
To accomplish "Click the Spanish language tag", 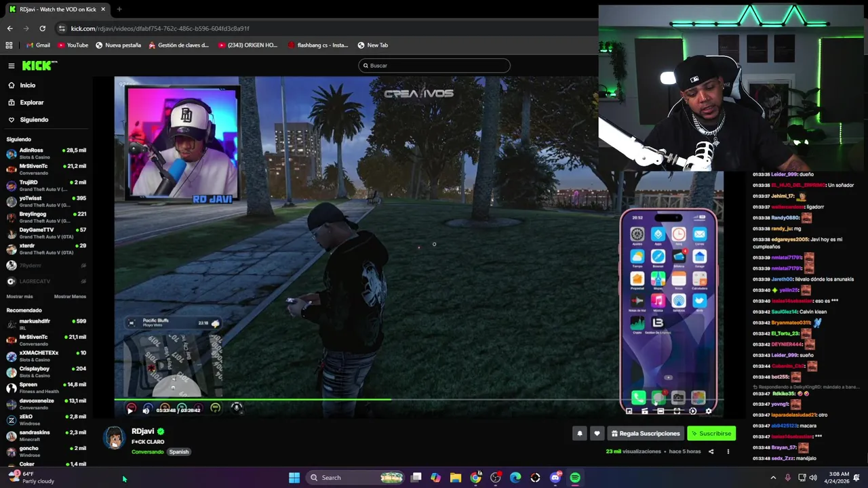I will 179,452.
